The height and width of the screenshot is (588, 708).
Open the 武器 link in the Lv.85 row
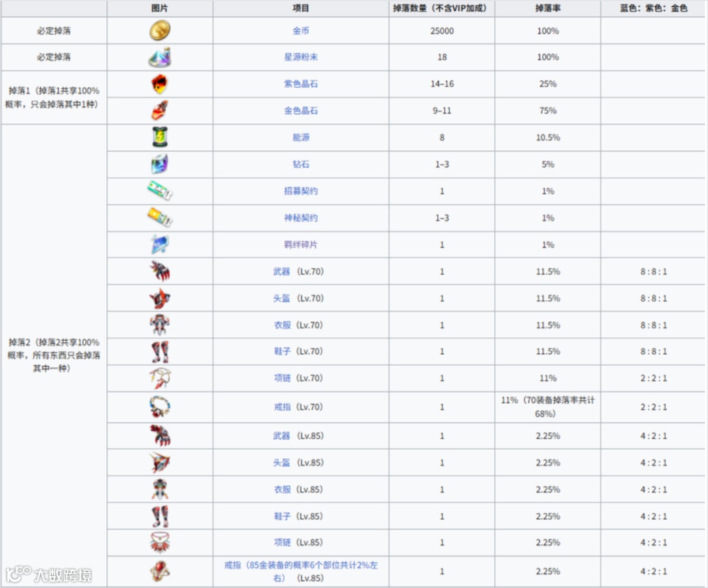pyautogui.click(x=281, y=436)
